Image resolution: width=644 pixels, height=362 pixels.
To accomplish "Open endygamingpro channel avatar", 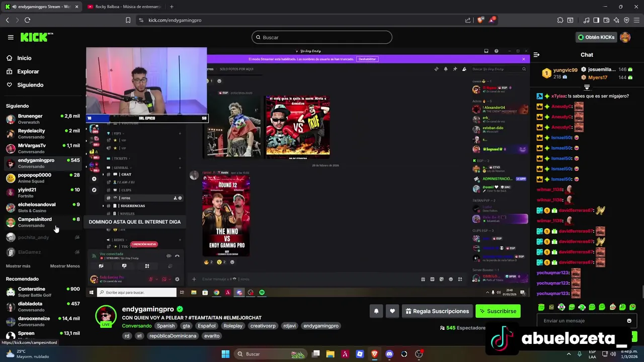I will pyautogui.click(x=106, y=316).
